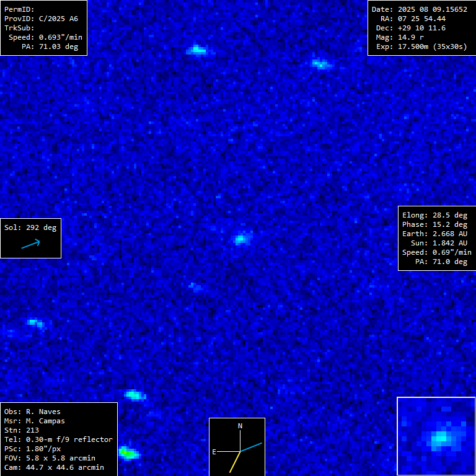Click the comet at the image center
Viewport: 476px width, 476px height.
[x=241, y=239]
